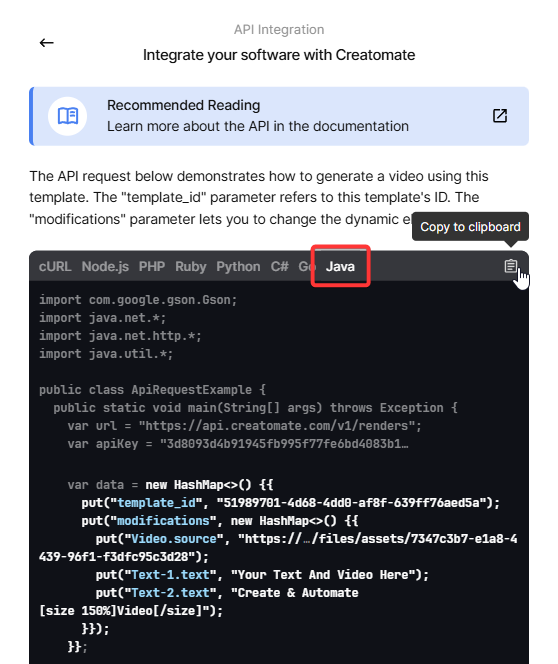The width and height of the screenshot is (558, 664).
Task: Click the 'API Integration' heading
Action: (x=279, y=30)
